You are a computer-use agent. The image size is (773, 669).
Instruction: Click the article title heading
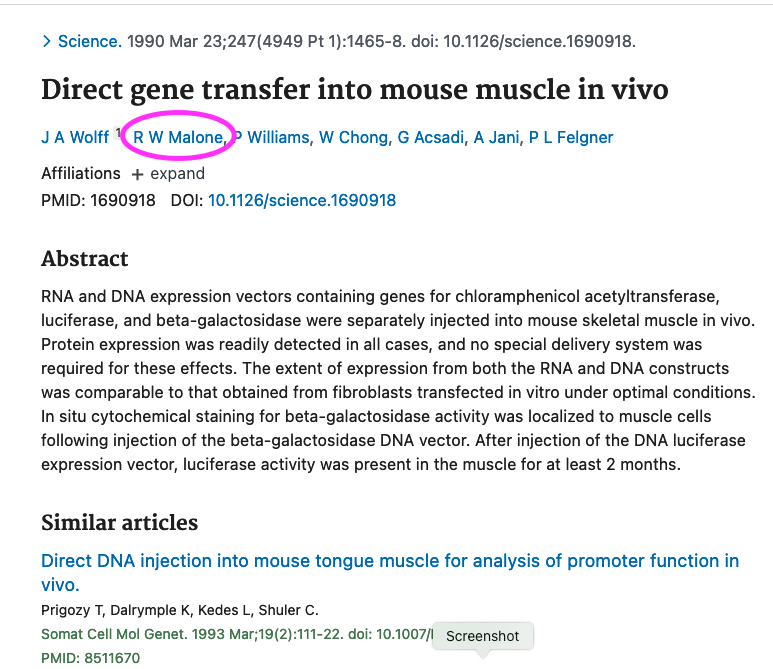(354, 89)
